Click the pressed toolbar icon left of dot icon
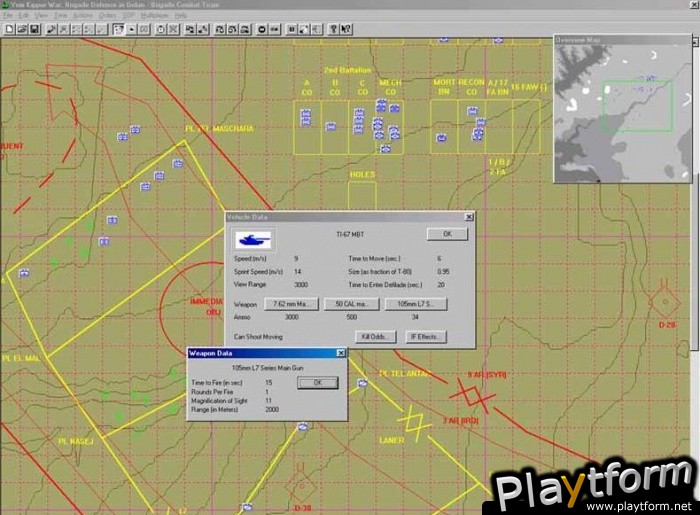The height and width of the screenshot is (515, 700). (x=119, y=29)
